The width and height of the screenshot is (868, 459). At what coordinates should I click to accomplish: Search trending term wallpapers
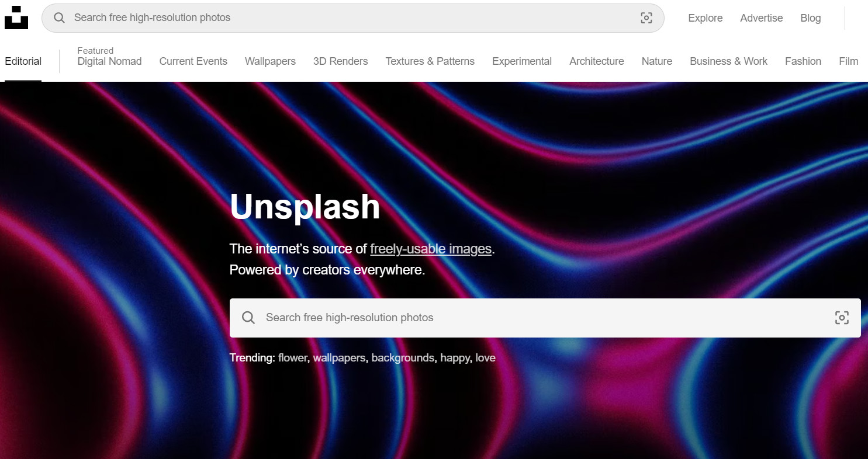tap(339, 357)
